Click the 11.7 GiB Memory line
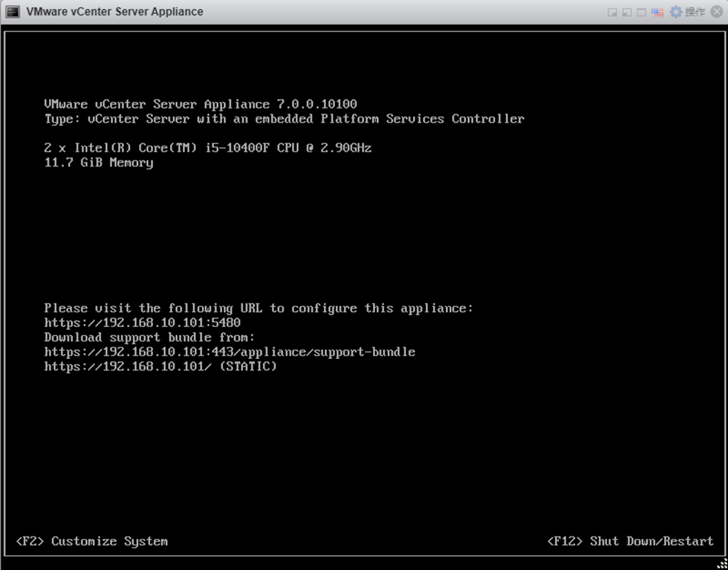Image resolution: width=728 pixels, height=570 pixels. [x=99, y=163]
